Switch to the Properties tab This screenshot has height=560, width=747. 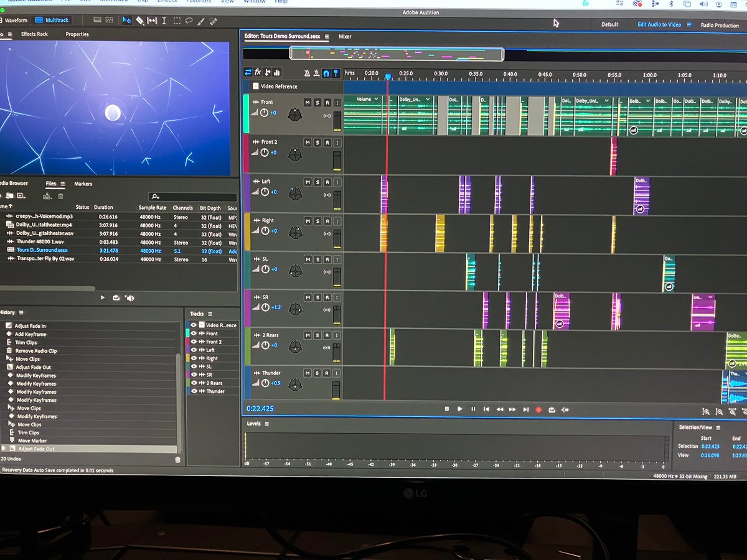click(77, 34)
